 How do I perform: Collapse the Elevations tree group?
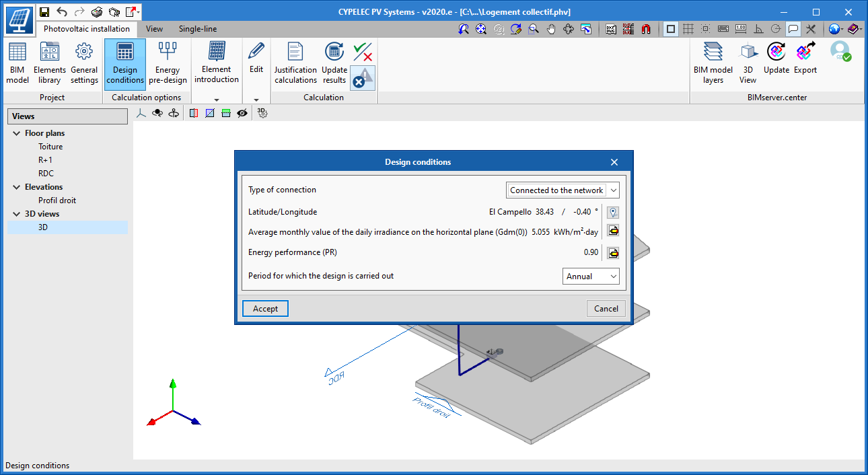(16, 187)
